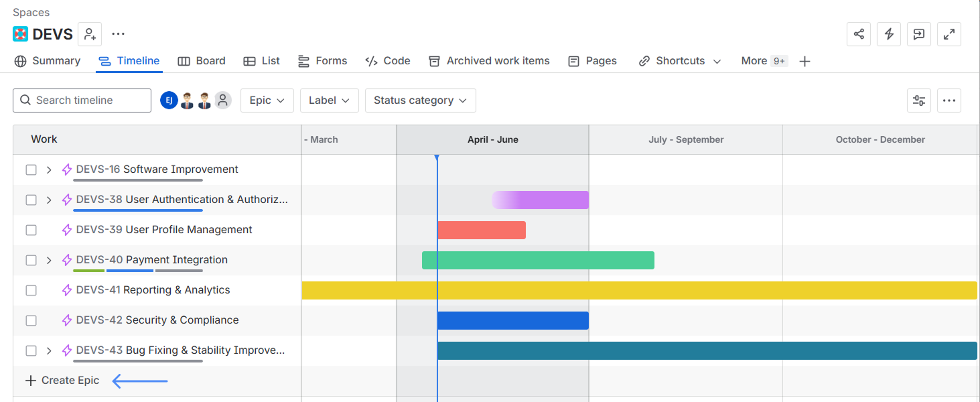Screen dimensions: 980x402
Task: Click the July - September column header
Action: point(686,139)
